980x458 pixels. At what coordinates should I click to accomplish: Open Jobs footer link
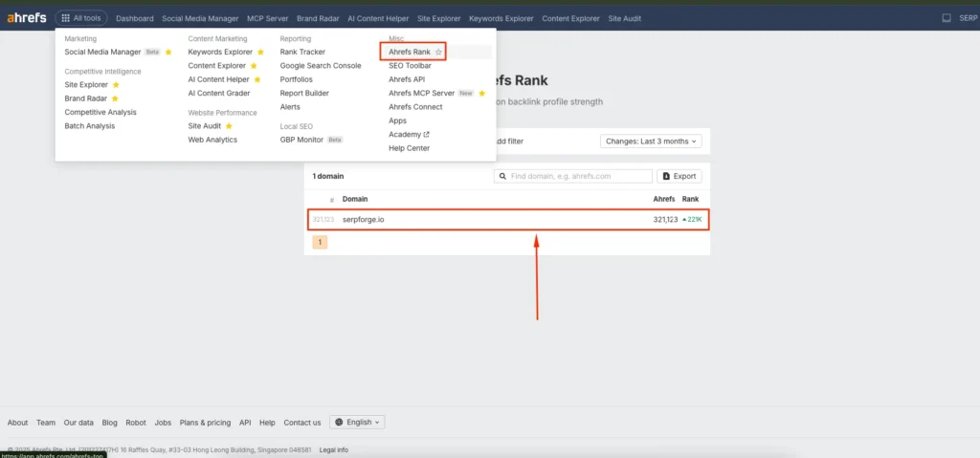click(x=163, y=423)
